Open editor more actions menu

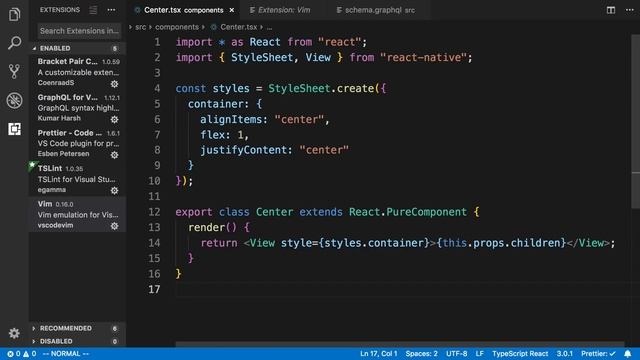(629, 10)
